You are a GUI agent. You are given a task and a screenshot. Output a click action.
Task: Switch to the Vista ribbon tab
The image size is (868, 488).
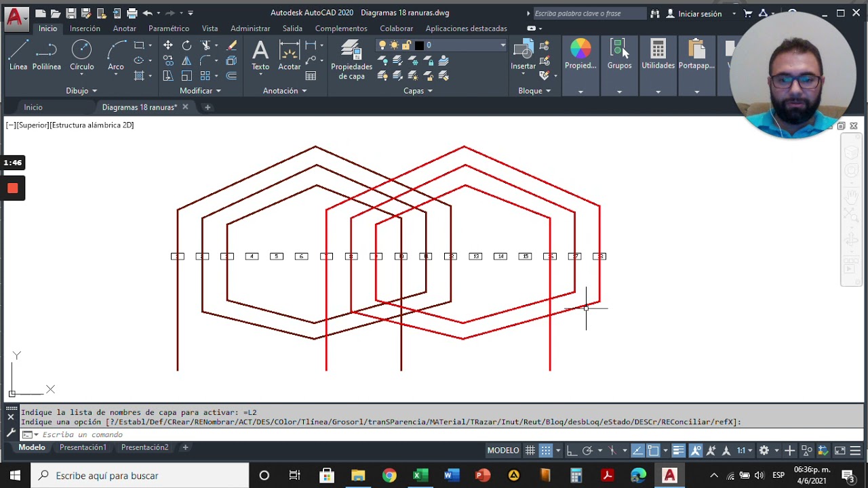[210, 28]
